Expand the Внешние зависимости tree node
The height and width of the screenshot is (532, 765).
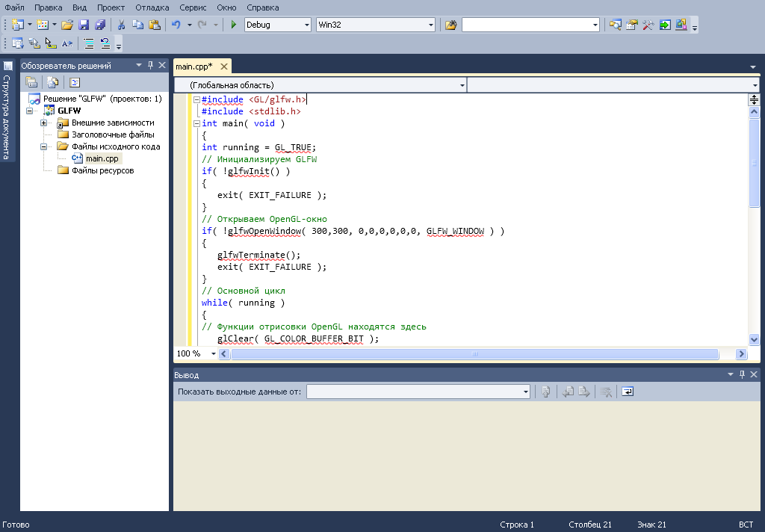(x=44, y=123)
